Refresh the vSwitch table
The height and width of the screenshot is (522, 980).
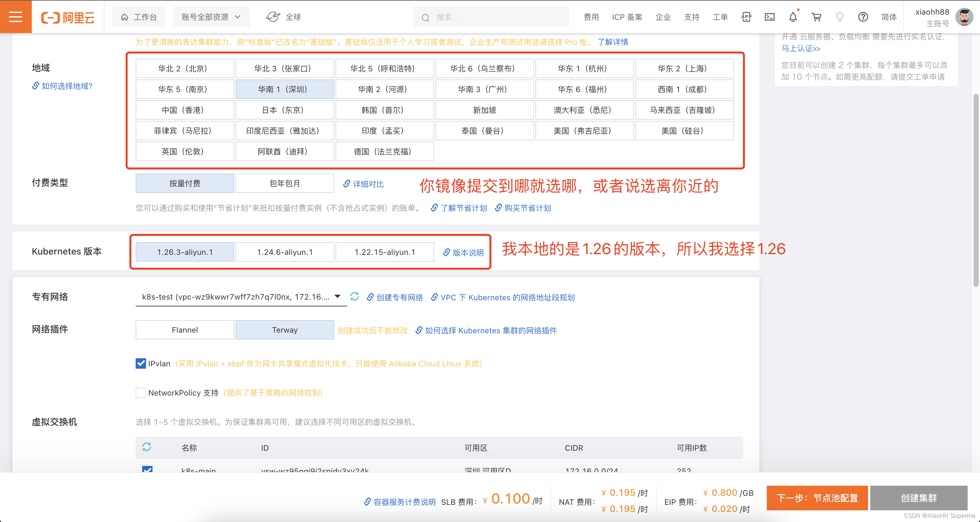click(x=147, y=447)
